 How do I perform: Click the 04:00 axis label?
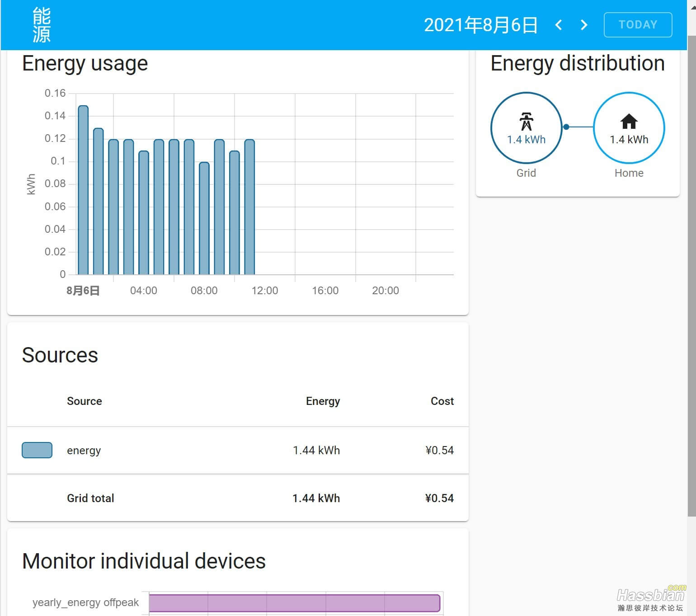point(144,291)
